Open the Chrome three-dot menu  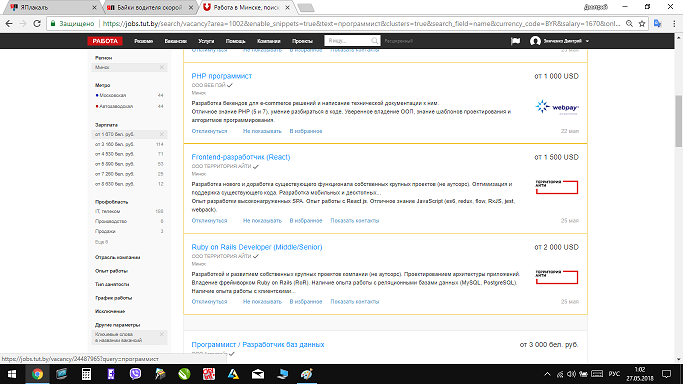(674, 24)
